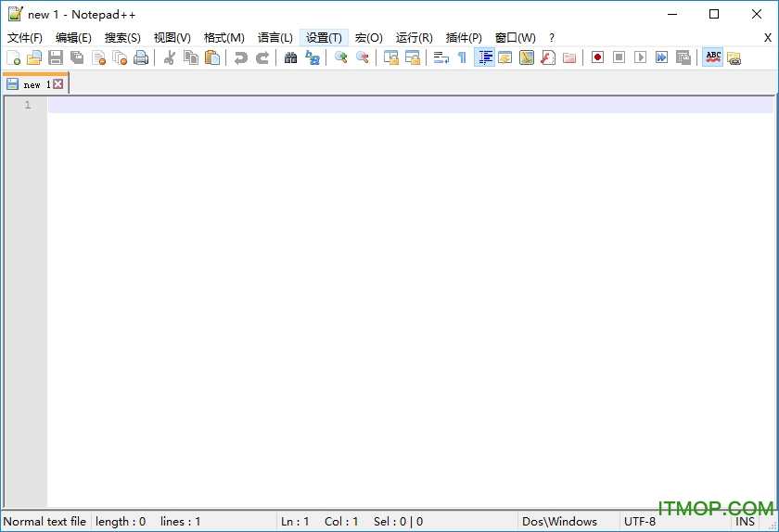Click line number 1 in margin
The width and height of the screenshot is (779, 532).
[27, 105]
